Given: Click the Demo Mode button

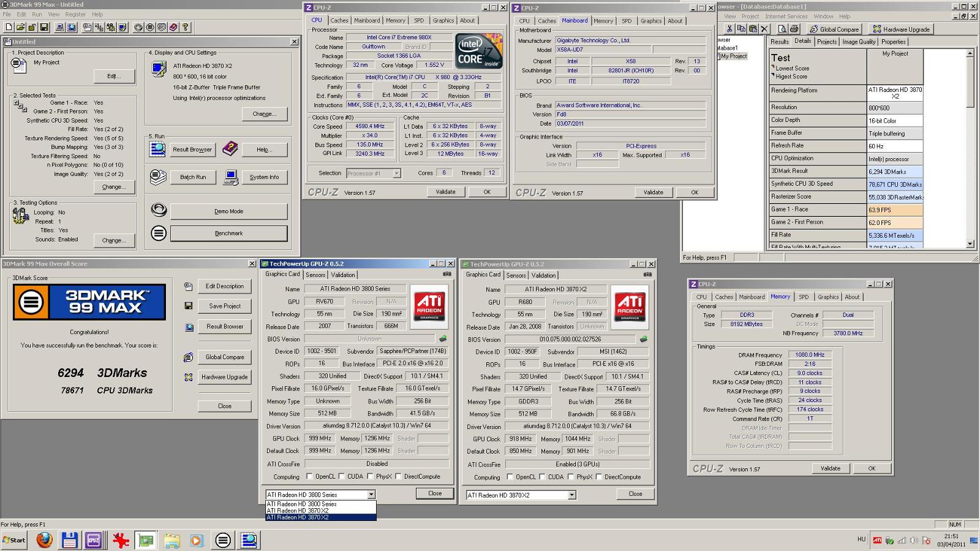Looking at the screenshot, I should (228, 211).
